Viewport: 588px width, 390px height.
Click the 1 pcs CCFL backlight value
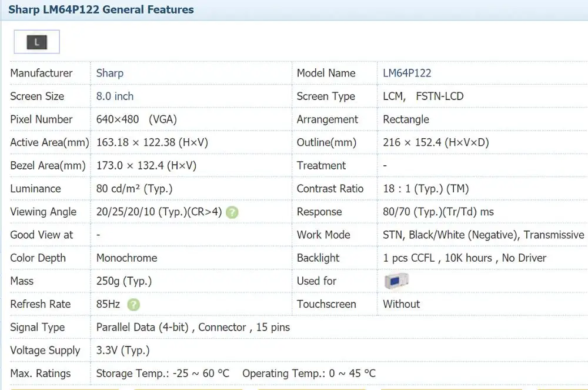pos(465,258)
